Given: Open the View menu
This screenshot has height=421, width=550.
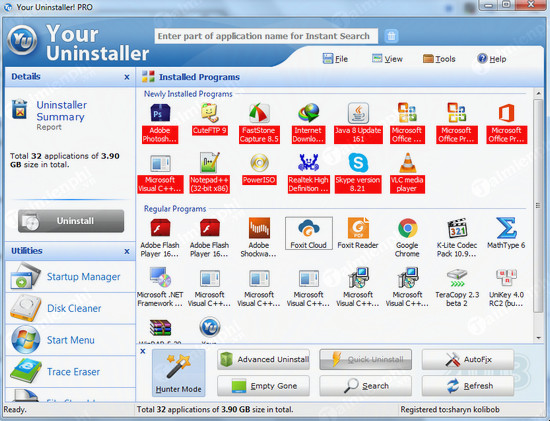Looking at the screenshot, I should pyautogui.click(x=387, y=59).
